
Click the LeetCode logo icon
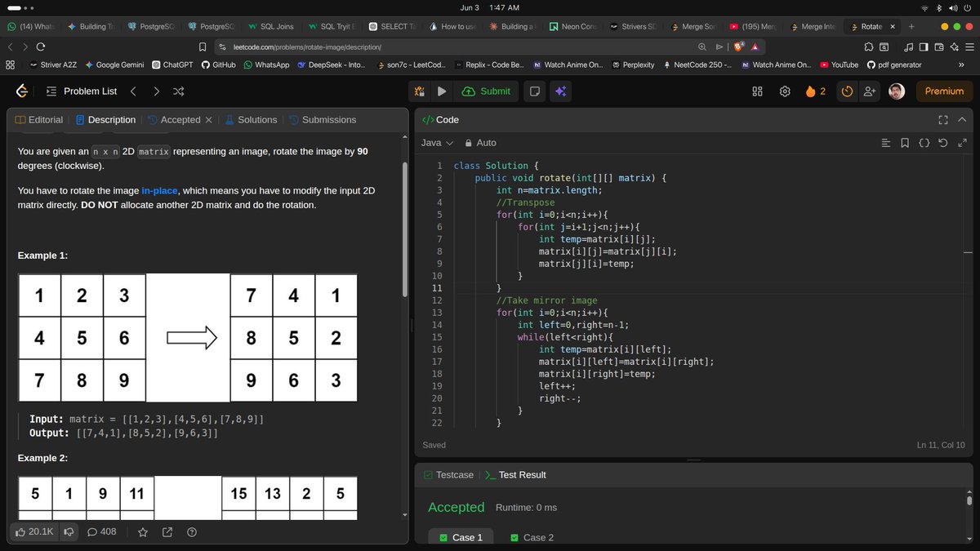22,91
